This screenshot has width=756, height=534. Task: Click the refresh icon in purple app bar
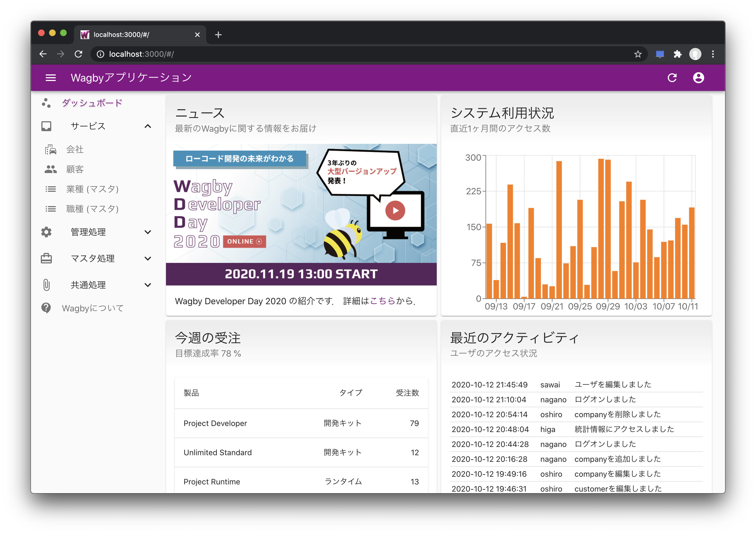(x=672, y=78)
